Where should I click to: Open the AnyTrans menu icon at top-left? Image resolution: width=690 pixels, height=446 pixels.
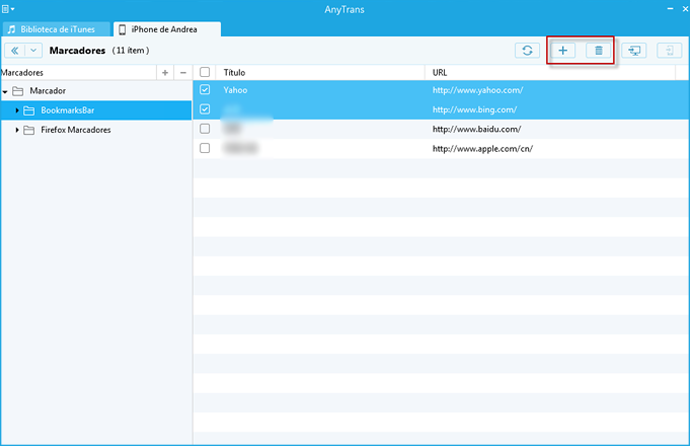tap(7, 9)
